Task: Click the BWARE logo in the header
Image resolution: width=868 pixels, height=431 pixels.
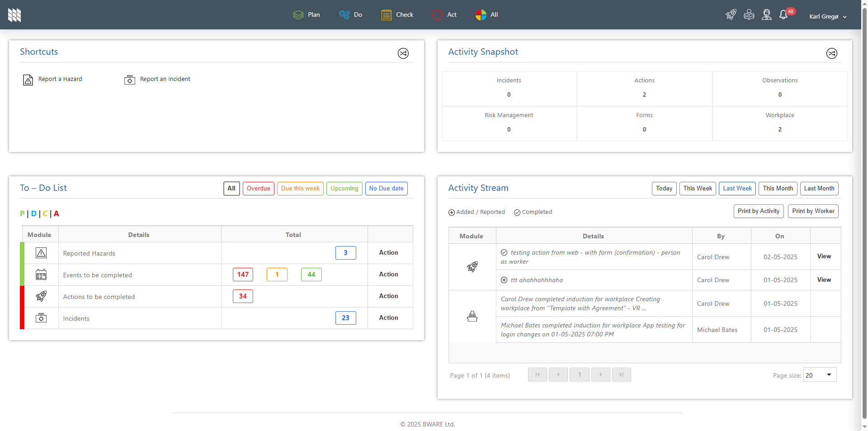Action: pos(14,15)
